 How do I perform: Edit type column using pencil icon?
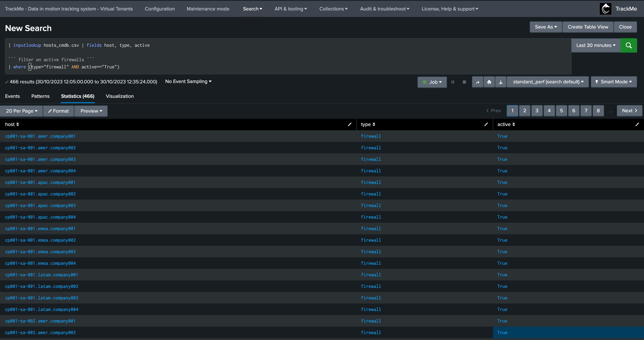pyautogui.click(x=486, y=124)
